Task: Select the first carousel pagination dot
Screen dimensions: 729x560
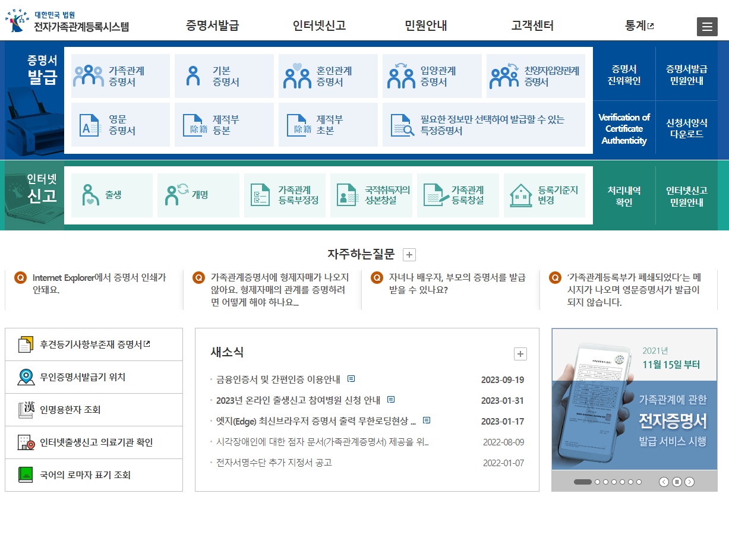Action: click(x=583, y=482)
